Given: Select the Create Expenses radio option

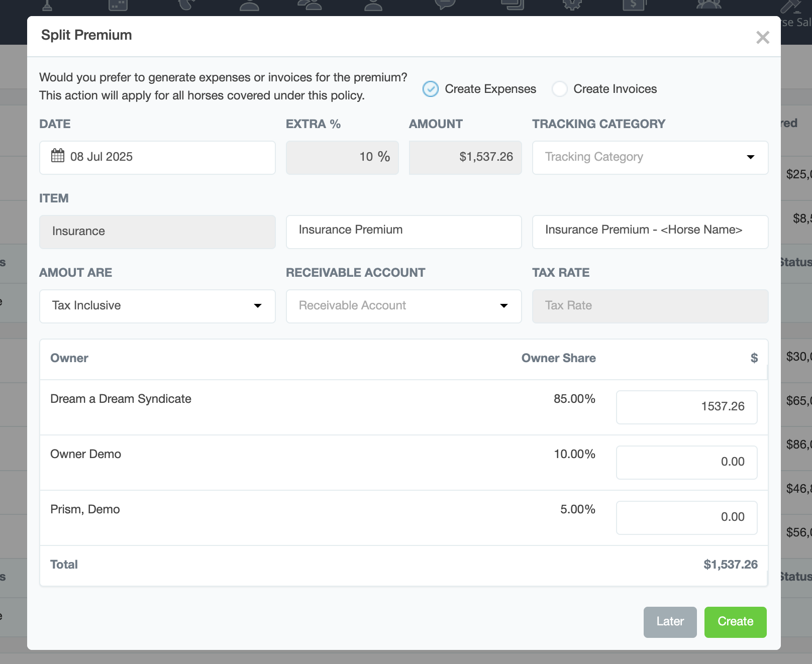Looking at the screenshot, I should (431, 89).
